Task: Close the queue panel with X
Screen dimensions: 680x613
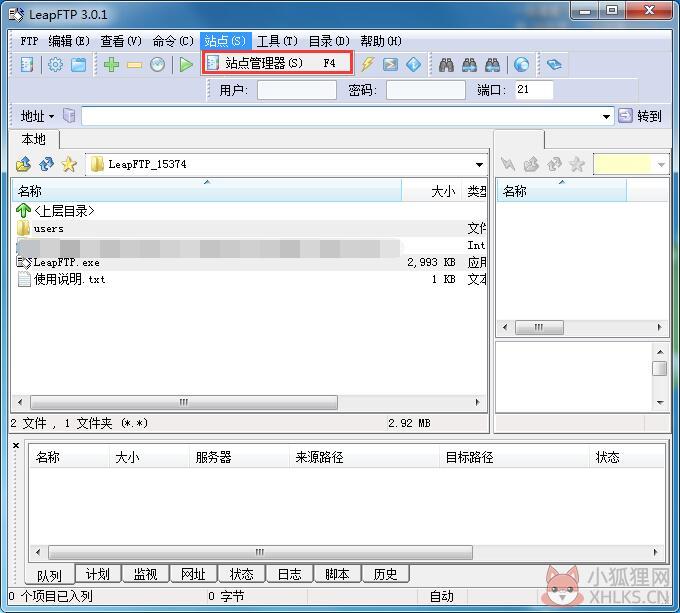Action: [16, 445]
